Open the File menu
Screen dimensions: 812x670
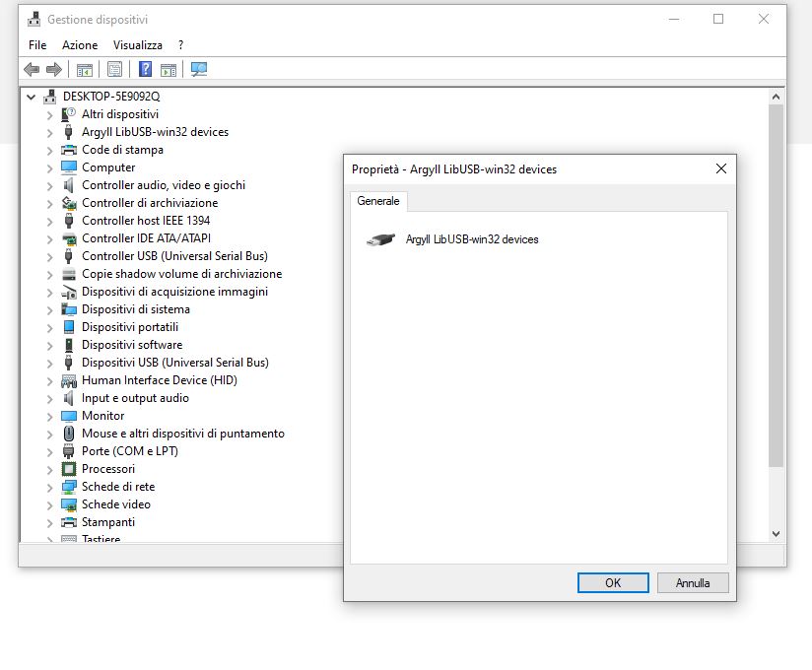(x=37, y=45)
